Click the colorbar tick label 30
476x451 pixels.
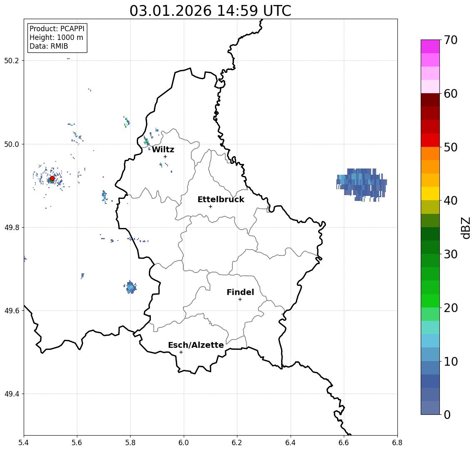451,254
